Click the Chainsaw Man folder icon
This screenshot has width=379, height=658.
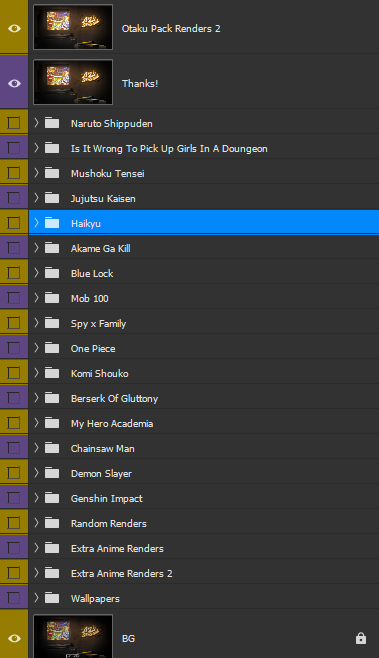point(52,448)
